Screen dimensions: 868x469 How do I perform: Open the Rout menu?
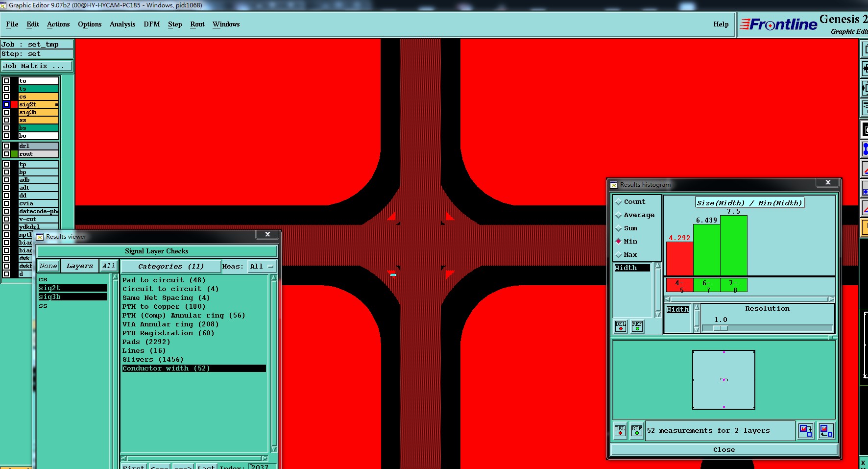[197, 24]
